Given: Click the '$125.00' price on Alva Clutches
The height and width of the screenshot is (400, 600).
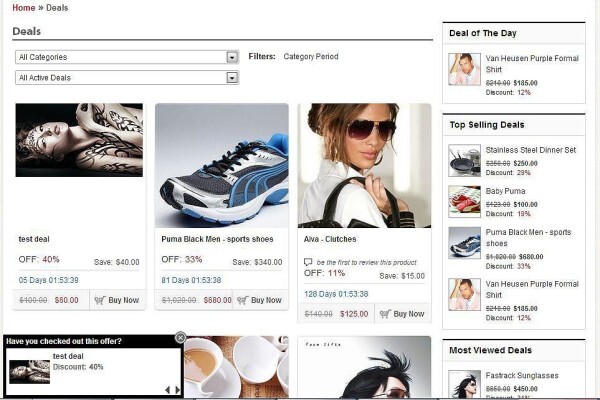Looking at the screenshot, I should (x=354, y=314).
